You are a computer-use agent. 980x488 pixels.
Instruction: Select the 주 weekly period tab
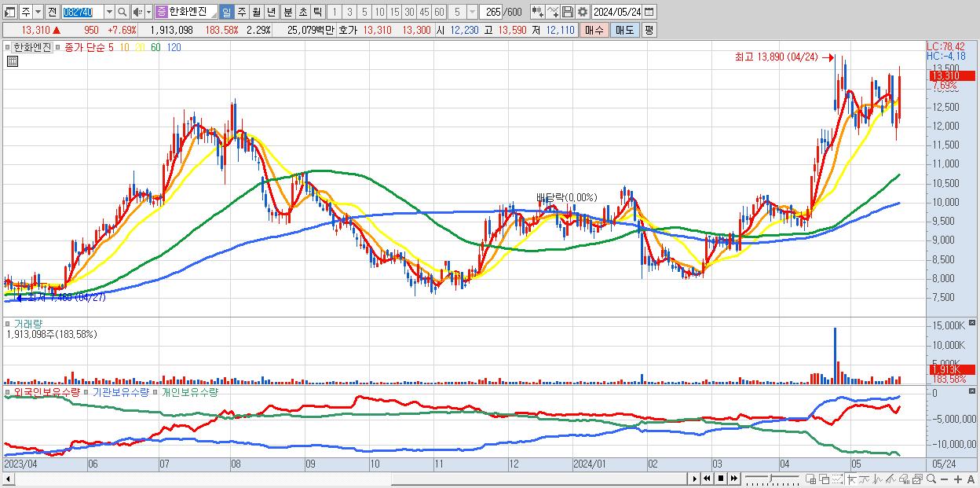(x=241, y=12)
